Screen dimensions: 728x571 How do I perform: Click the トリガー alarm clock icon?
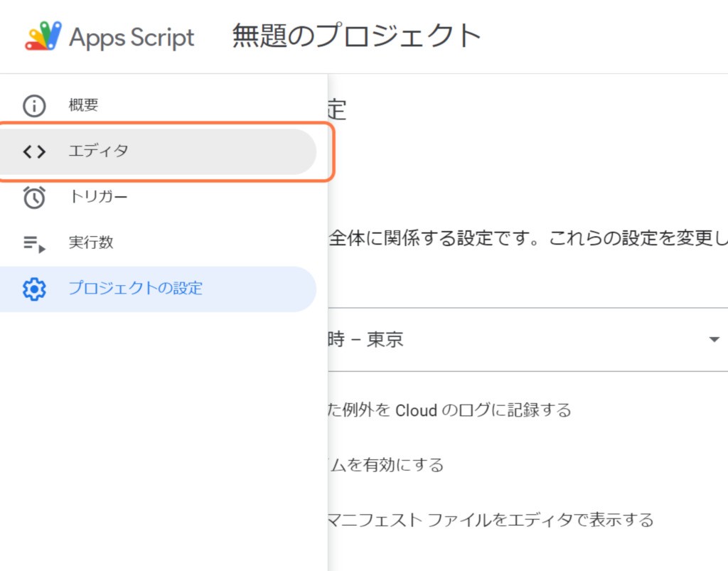pyautogui.click(x=34, y=197)
